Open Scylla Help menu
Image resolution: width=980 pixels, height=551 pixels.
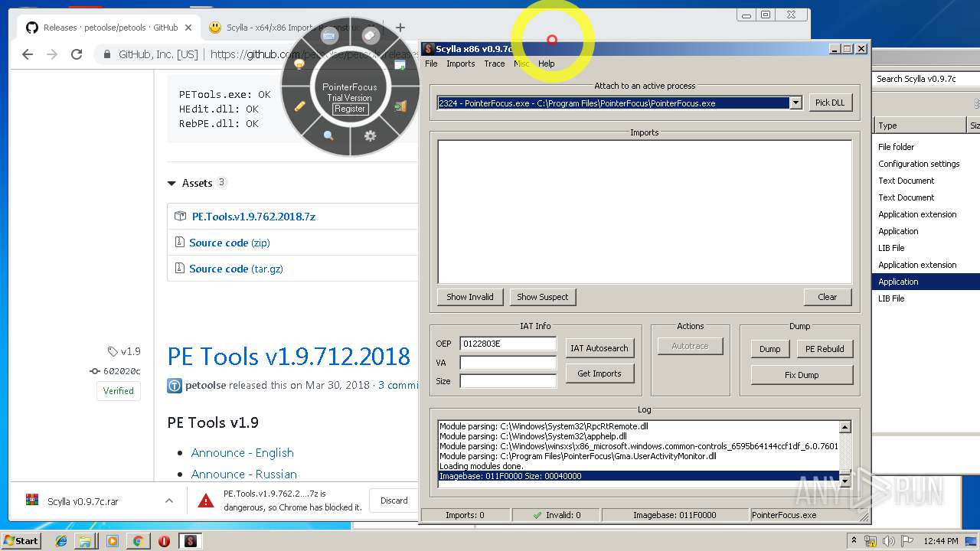pyautogui.click(x=546, y=64)
